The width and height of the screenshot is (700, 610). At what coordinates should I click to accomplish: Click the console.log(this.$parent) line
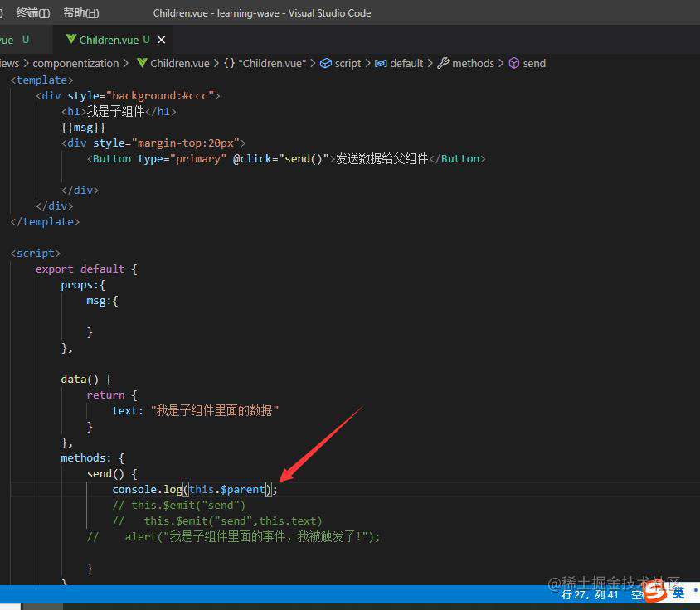click(195, 490)
